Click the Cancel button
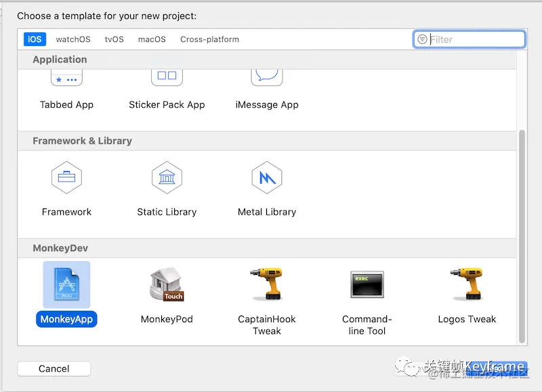 pos(54,368)
